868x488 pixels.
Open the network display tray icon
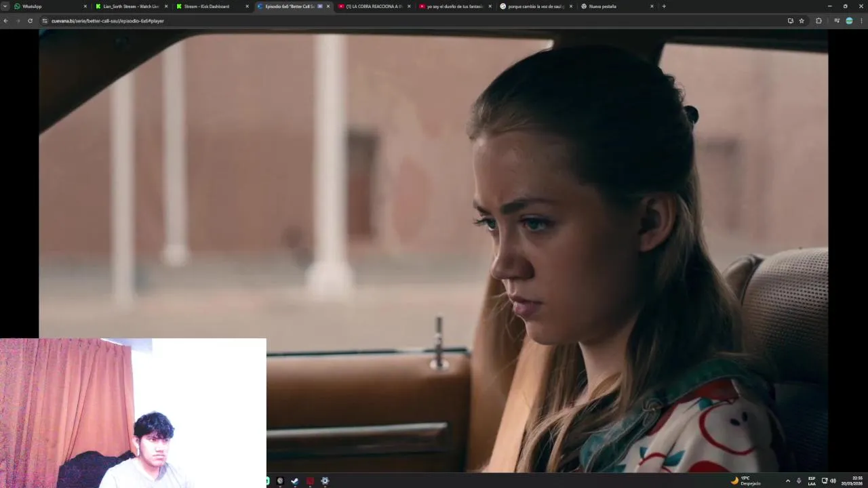(x=825, y=481)
